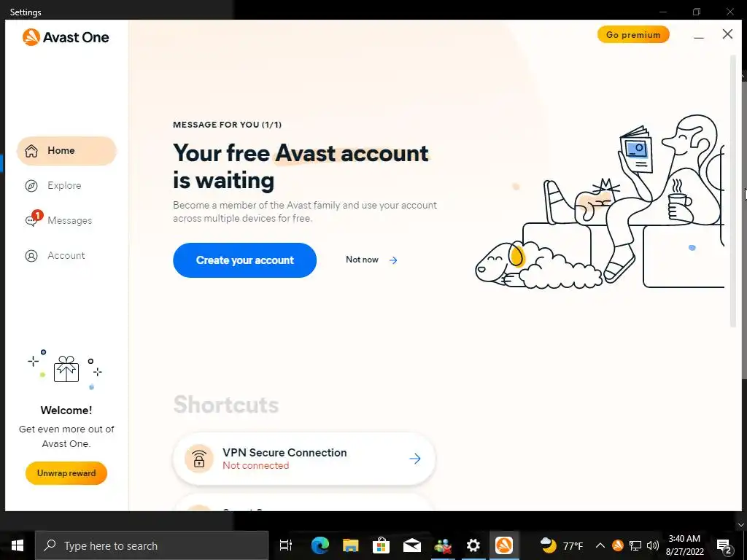The width and height of the screenshot is (747, 560).
Task: Open the volume speaker control
Action: [x=653, y=545]
